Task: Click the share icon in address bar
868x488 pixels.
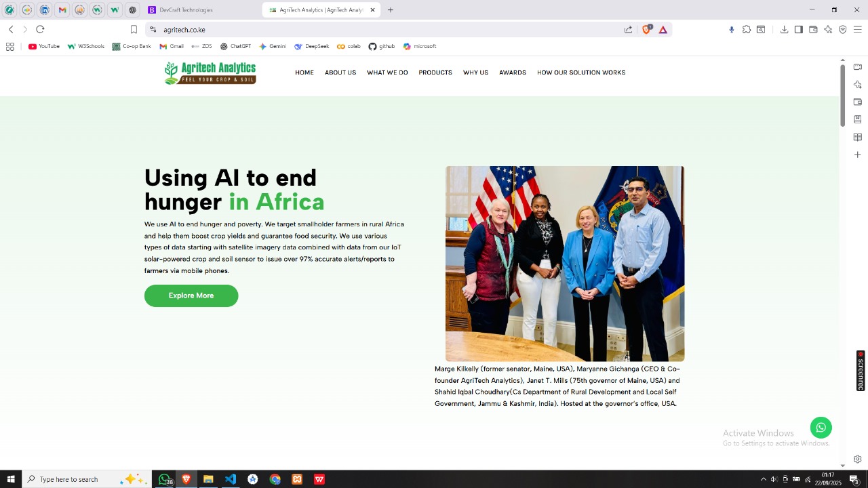Action: pos(628,29)
